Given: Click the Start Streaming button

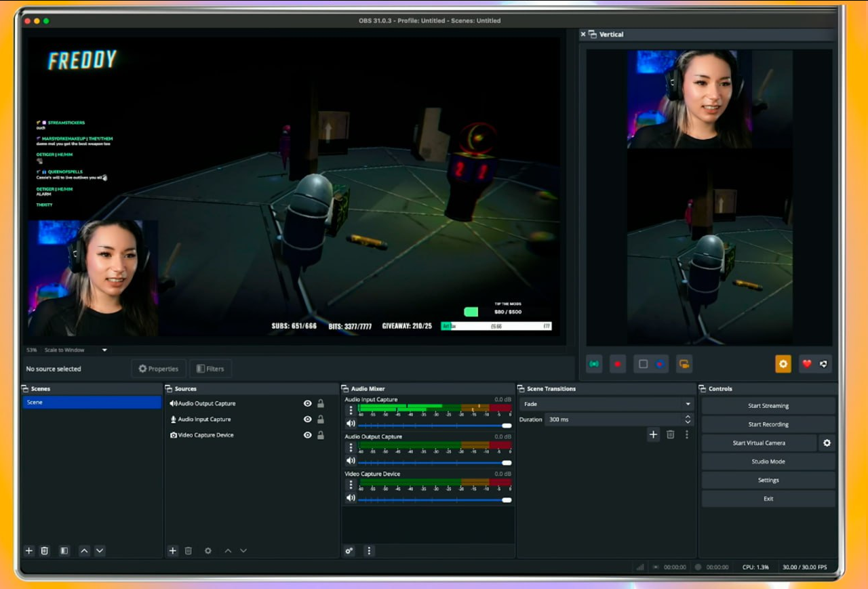Looking at the screenshot, I should [768, 406].
